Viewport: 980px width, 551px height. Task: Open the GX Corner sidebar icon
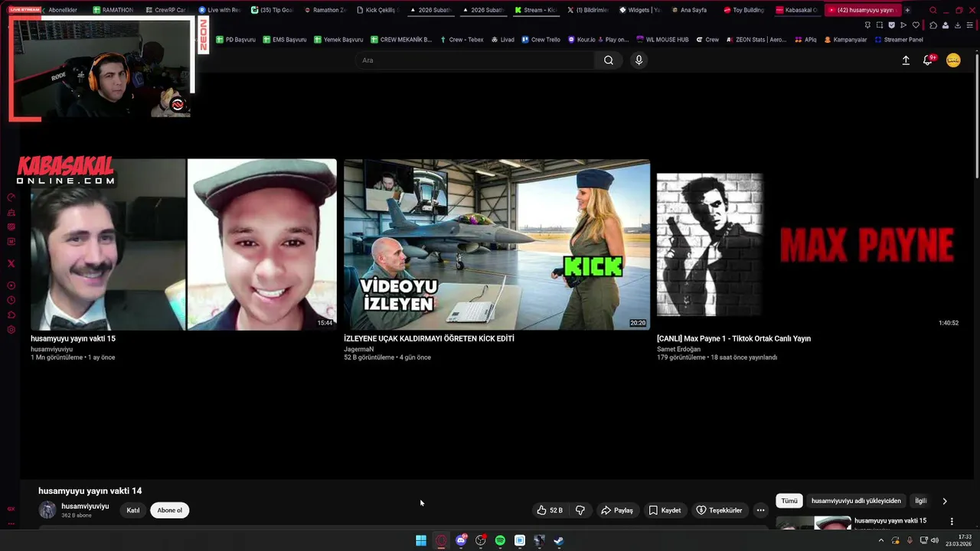coord(11,509)
